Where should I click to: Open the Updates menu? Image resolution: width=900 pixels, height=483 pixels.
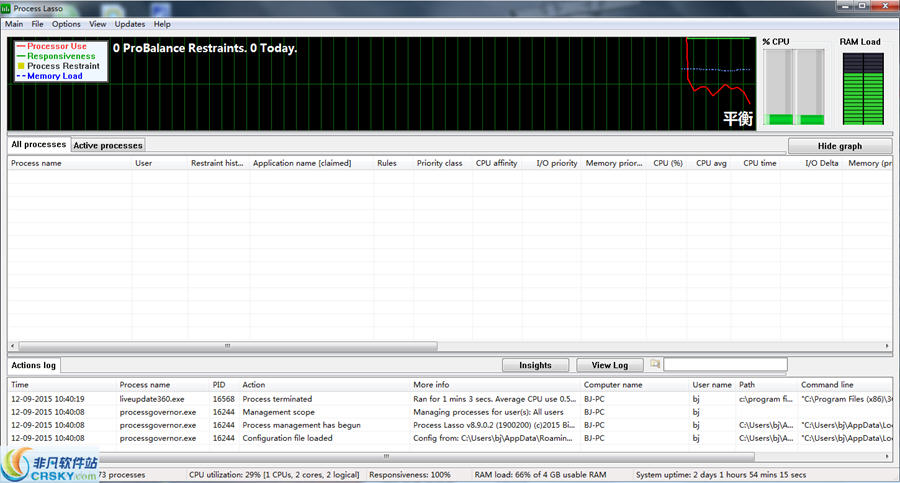click(130, 24)
